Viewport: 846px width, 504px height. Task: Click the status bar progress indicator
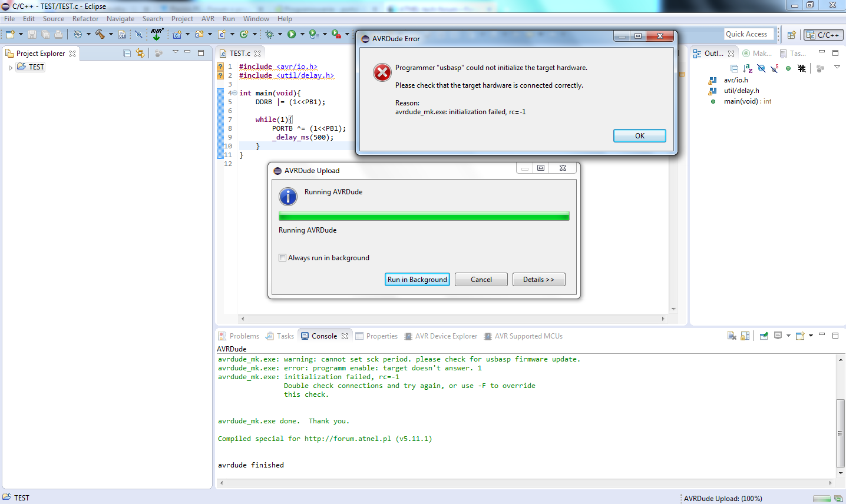[x=822, y=499]
